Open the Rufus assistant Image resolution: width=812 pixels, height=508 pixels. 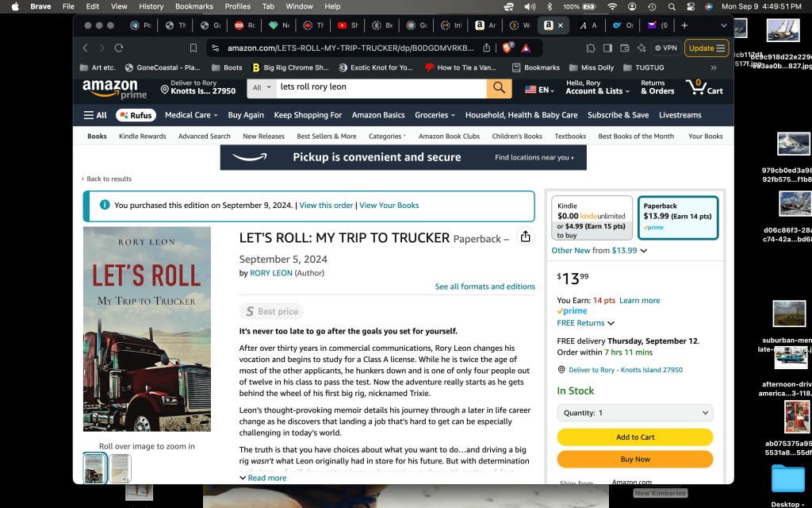[136, 115]
